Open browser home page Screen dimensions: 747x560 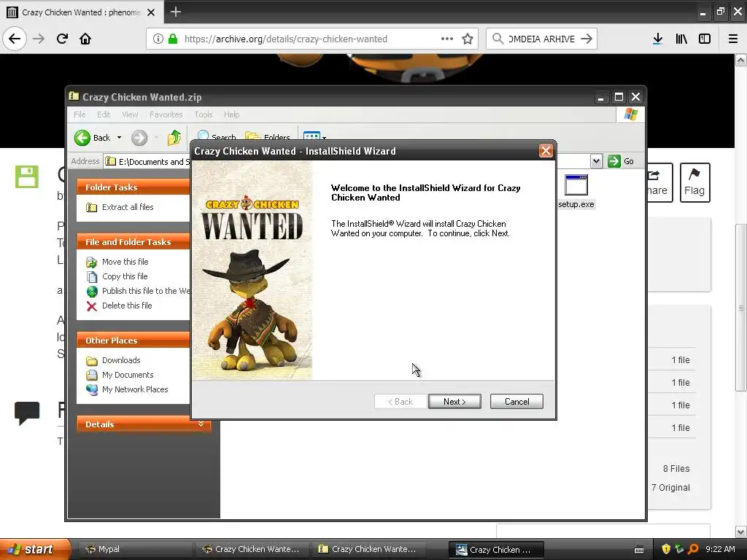click(x=85, y=39)
